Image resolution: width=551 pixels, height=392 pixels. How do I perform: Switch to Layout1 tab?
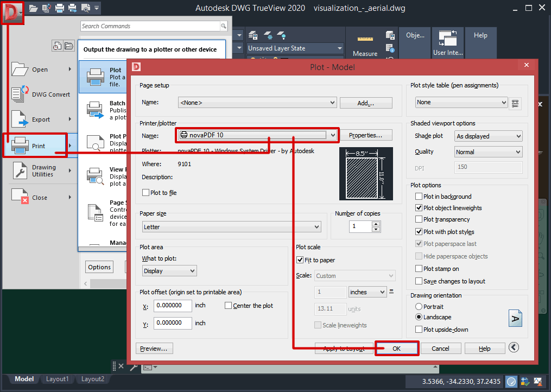point(58,379)
